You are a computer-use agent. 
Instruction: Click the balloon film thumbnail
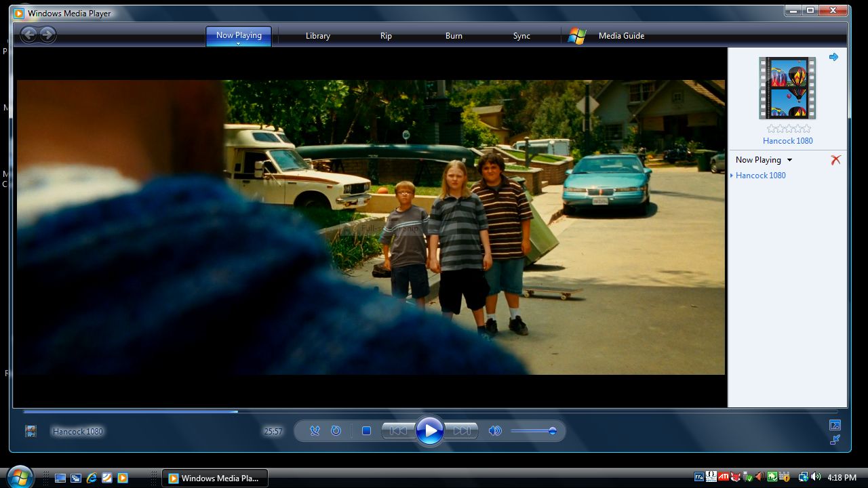(787, 88)
